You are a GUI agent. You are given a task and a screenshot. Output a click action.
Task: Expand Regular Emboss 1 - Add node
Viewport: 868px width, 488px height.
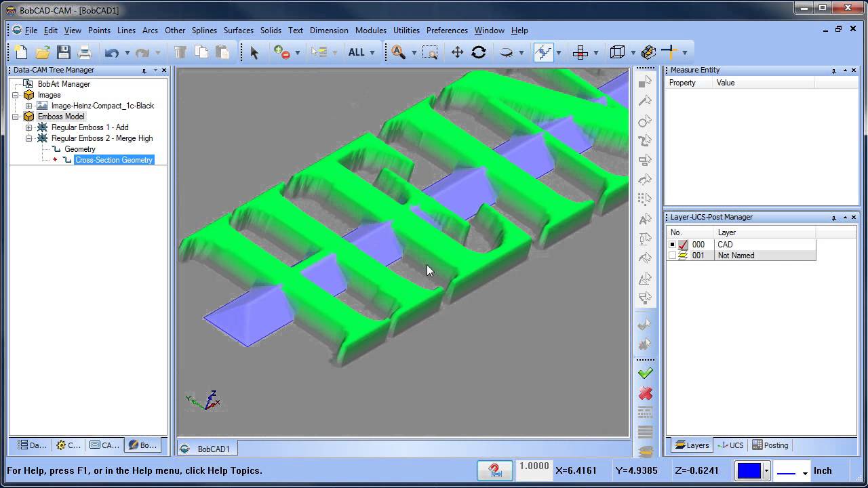click(28, 127)
